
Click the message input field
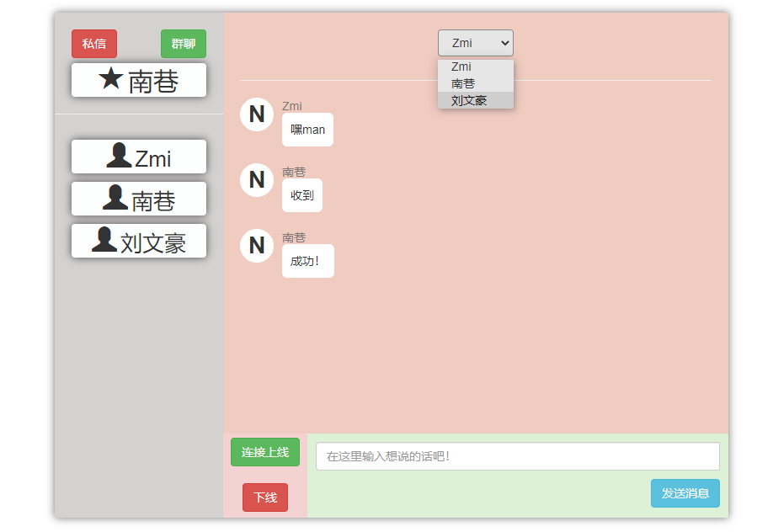click(x=515, y=455)
